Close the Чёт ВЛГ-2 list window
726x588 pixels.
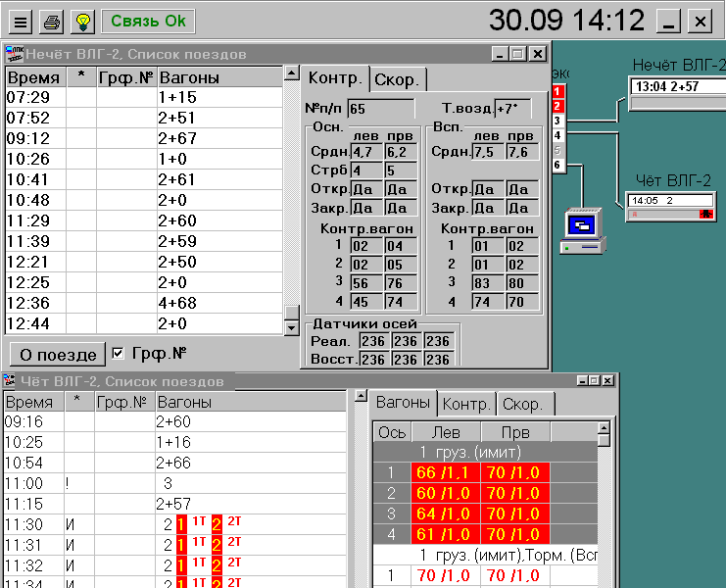click(607, 380)
